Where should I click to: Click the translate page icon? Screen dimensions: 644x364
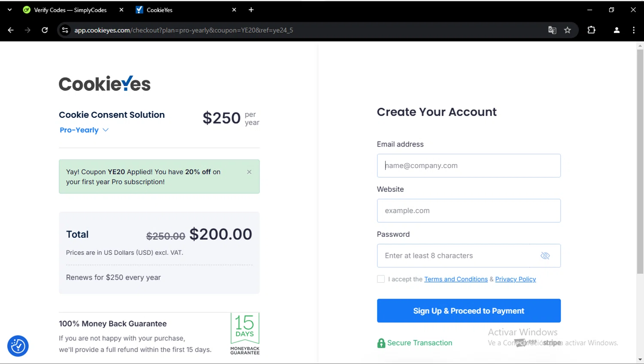(x=552, y=30)
